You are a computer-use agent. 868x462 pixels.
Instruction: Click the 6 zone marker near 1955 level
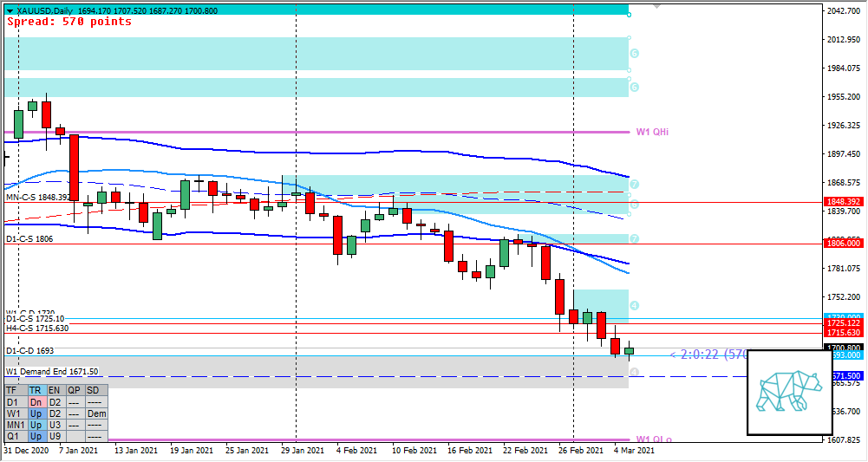(x=635, y=88)
